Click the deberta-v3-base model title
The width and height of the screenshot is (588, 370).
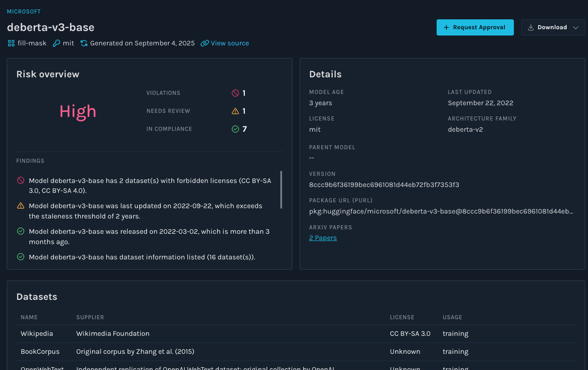coord(51,27)
